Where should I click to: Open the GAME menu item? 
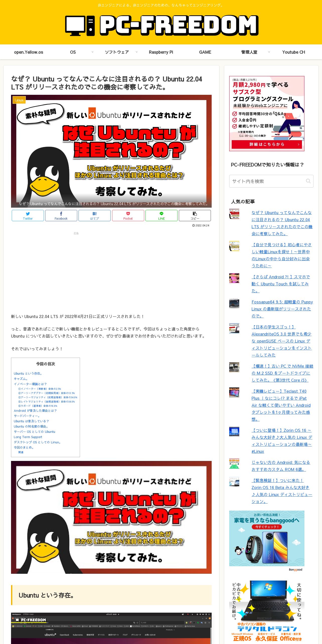[205, 52]
